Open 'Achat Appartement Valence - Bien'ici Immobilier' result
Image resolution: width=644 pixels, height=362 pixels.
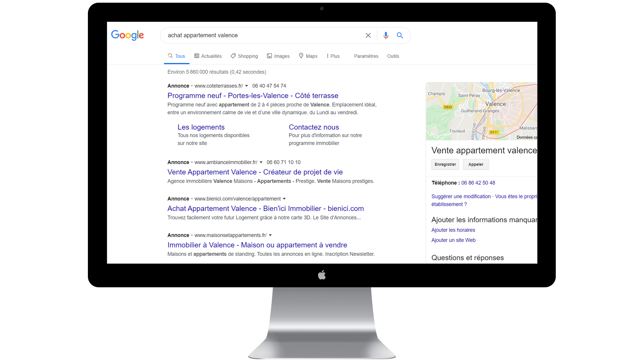click(266, 208)
